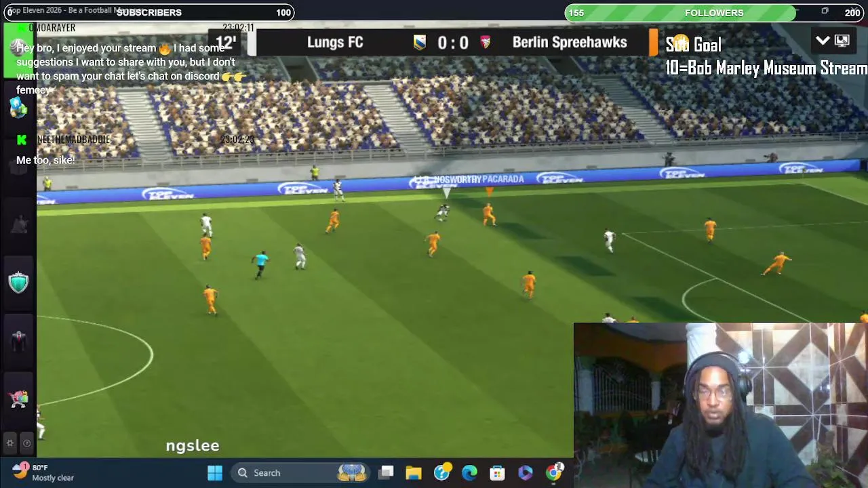Launch Microsoft Edge from the taskbar
The width and height of the screenshot is (868, 488).
469,473
